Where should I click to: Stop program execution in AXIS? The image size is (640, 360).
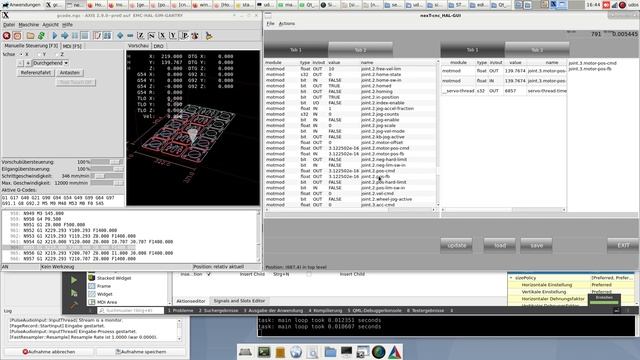(x=84, y=36)
